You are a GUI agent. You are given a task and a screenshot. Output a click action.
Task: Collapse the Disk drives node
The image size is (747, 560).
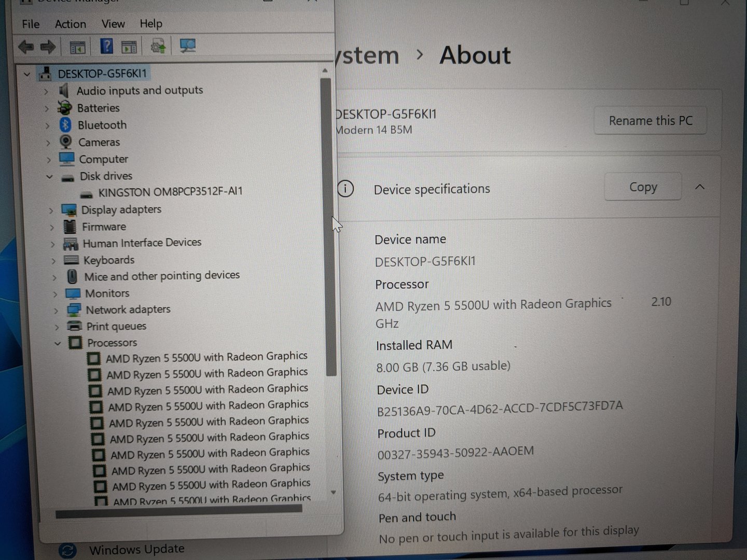tap(49, 177)
